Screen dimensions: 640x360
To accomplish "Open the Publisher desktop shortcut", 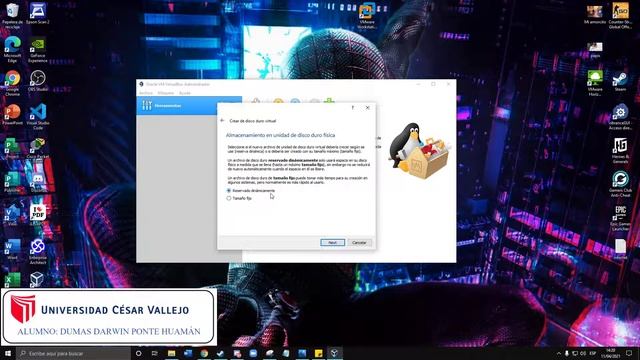I will pos(12,182).
